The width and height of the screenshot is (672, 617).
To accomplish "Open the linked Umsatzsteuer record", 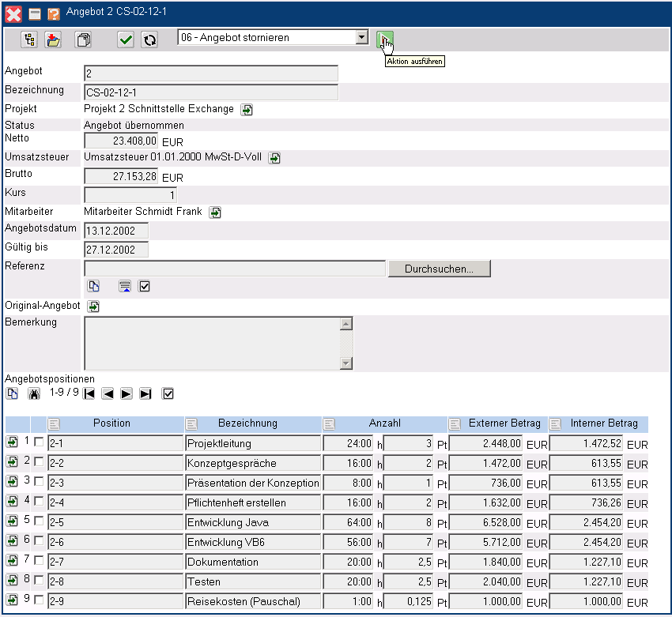I will (x=274, y=158).
